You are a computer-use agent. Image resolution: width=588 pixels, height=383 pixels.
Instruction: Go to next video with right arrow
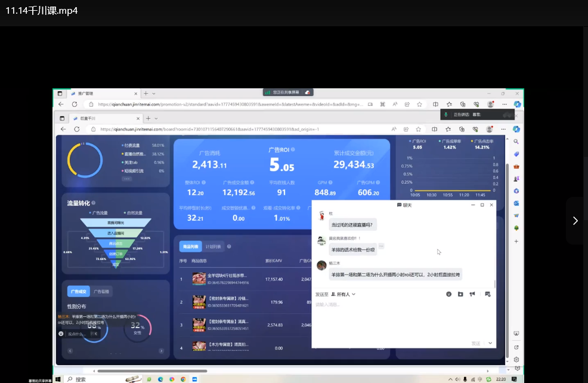[x=575, y=221]
